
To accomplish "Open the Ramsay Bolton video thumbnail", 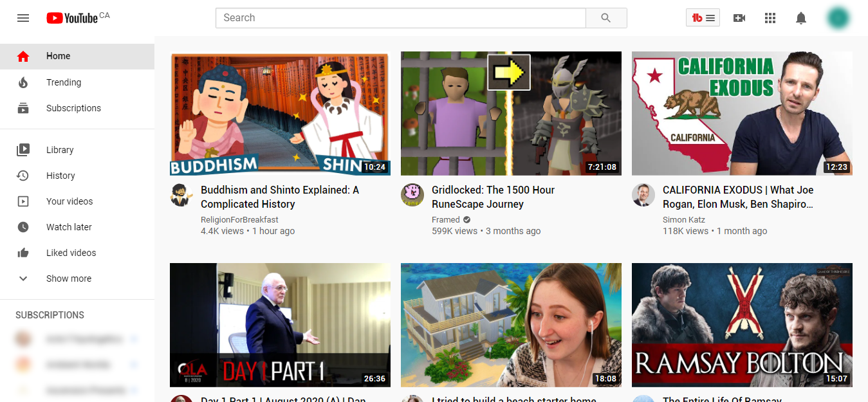I will tap(742, 325).
